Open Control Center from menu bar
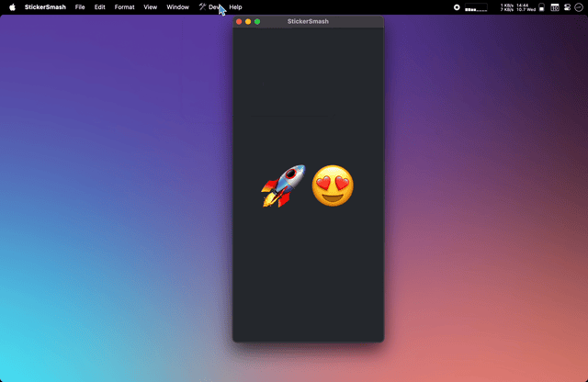The width and height of the screenshot is (588, 382). point(566,6)
